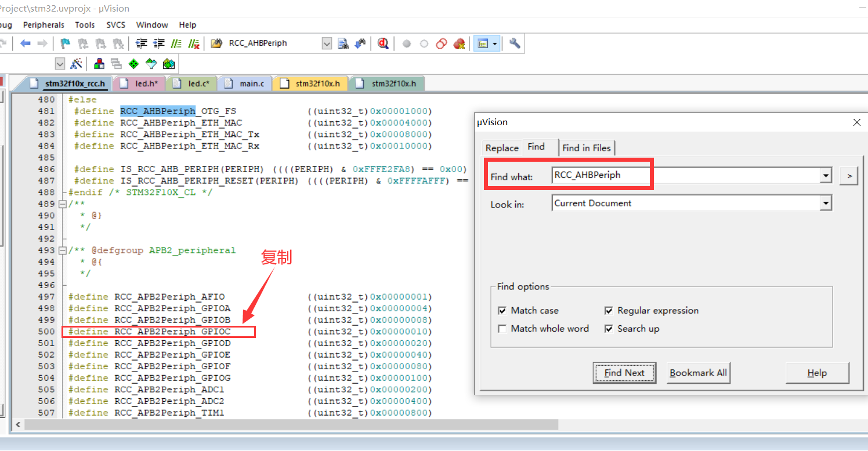Open the Find what dropdown arrow
Image resolution: width=868 pixels, height=451 pixels.
click(826, 175)
